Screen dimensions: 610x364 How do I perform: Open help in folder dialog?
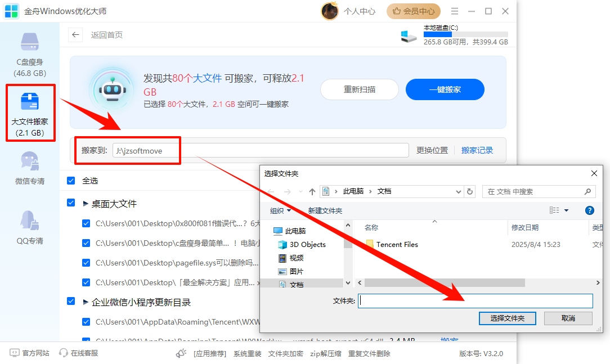point(589,210)
